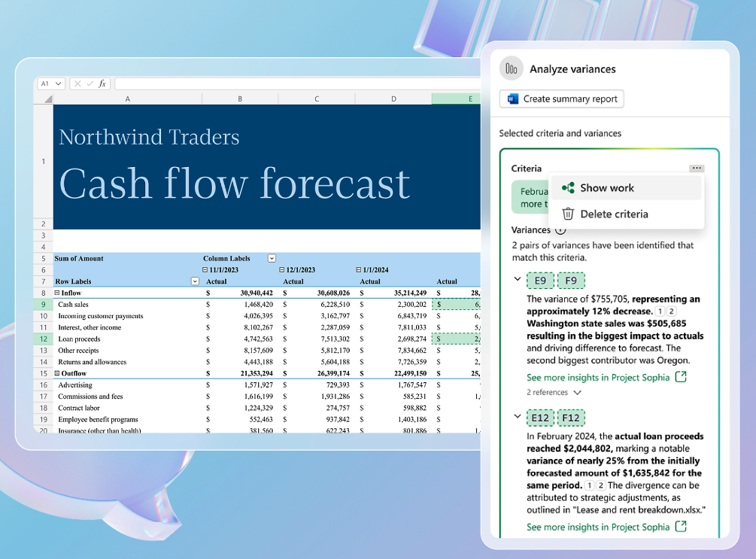This screenshot has width=756, height=559.
Task: Click the Variances info icon
Action: coord(560,230)
